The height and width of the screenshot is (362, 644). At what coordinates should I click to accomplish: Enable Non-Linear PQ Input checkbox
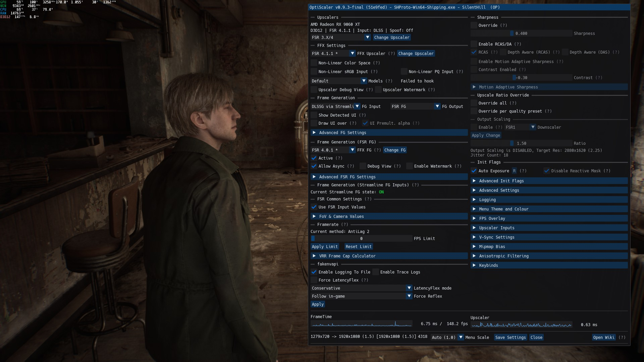tap(404, 72)
